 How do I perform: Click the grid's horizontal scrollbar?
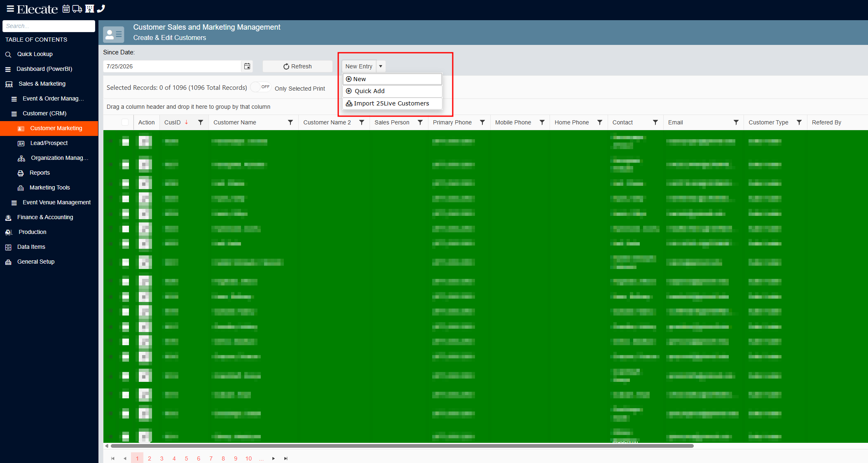(x=402, y=446)
